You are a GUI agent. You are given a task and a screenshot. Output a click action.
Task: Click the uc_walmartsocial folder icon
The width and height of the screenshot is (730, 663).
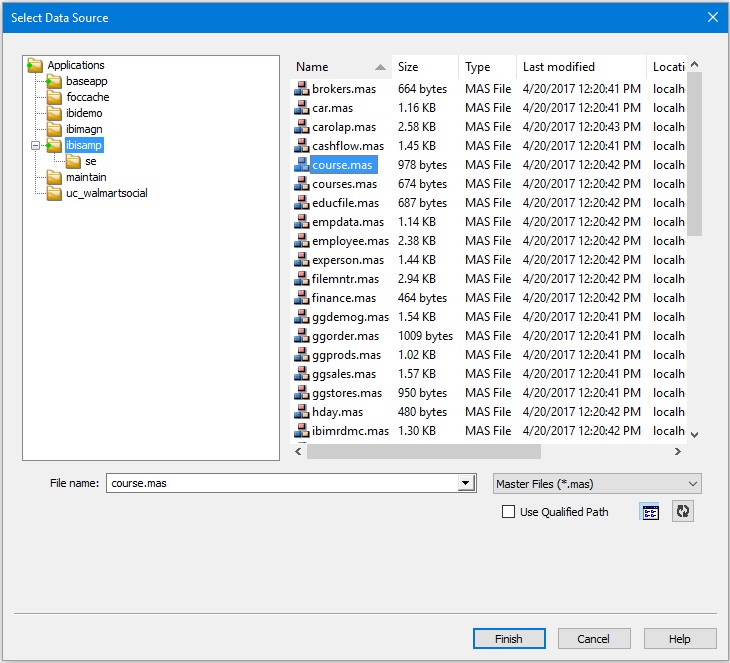[x=55, y=193]
